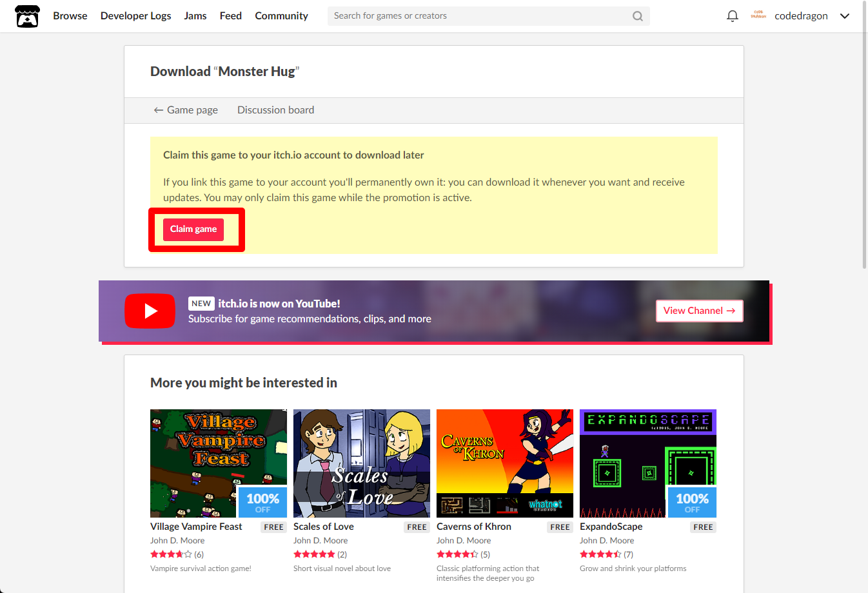The height and width of the screenshot is (593, 868).
Task: Expand the account dropdown arrow
Action: coord(845,16)
